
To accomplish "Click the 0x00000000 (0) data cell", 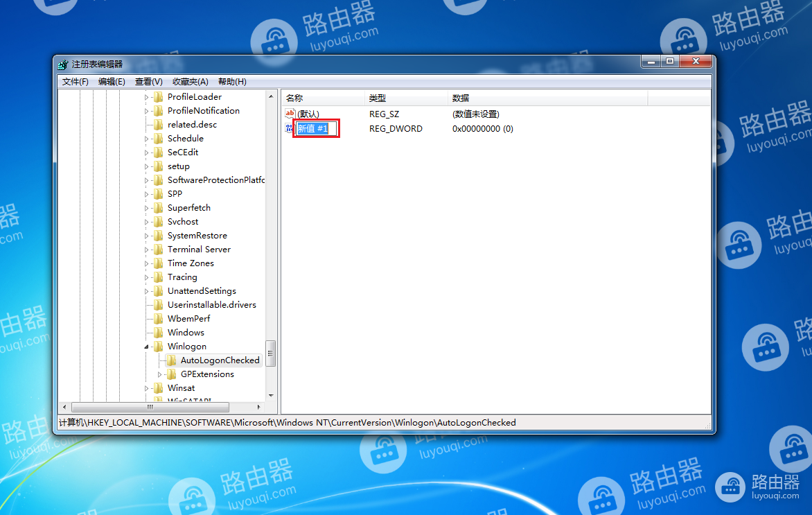I will click(483, 128).
